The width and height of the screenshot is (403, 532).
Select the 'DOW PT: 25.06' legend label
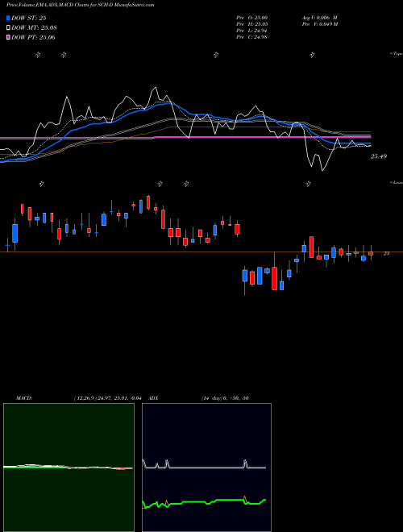coord(33,37)
